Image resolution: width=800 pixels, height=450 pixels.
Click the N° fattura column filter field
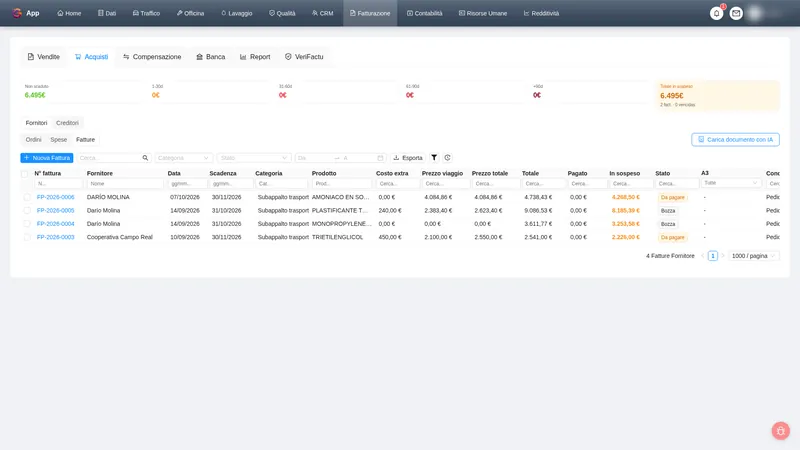click(58, 184)
